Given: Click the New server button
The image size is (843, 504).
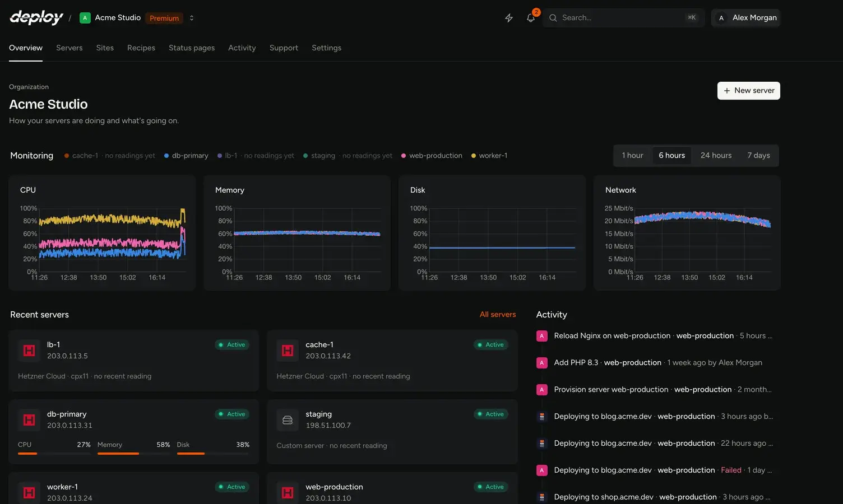Looking at the screenshot, I should pos(749,91).
